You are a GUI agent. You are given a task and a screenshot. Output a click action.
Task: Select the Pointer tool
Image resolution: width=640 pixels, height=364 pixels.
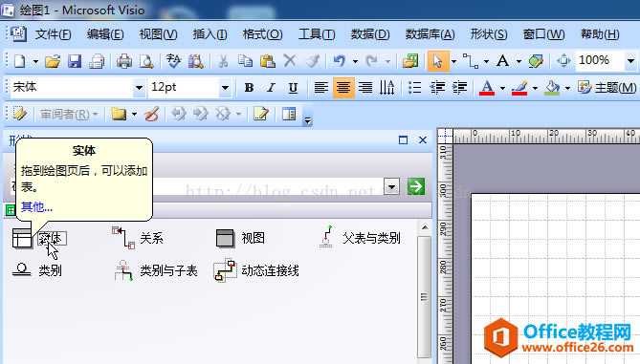coord(438,61)
